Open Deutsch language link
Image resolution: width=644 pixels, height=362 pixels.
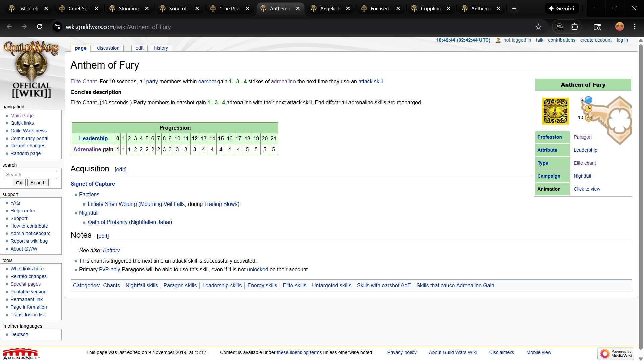19,334
